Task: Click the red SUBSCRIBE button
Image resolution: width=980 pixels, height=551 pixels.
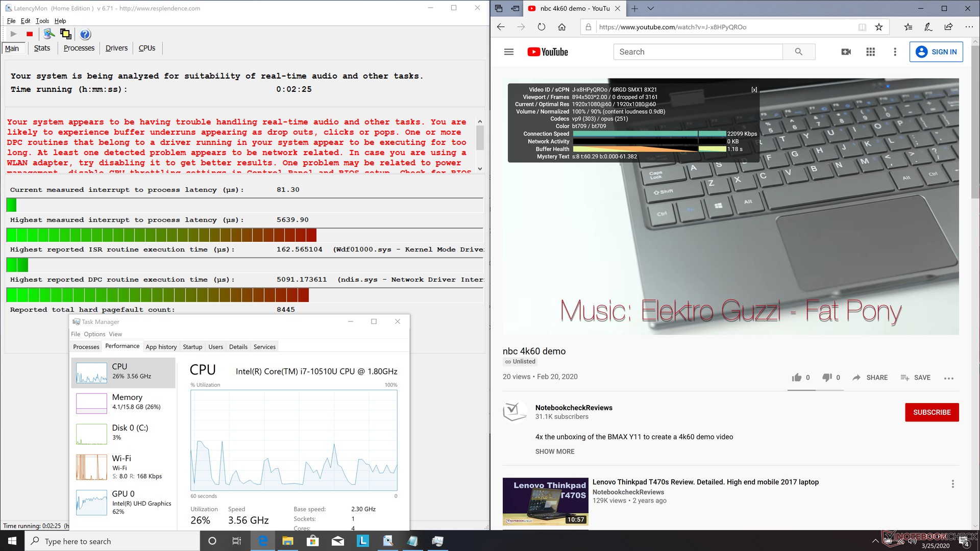Action: point(932,412)
